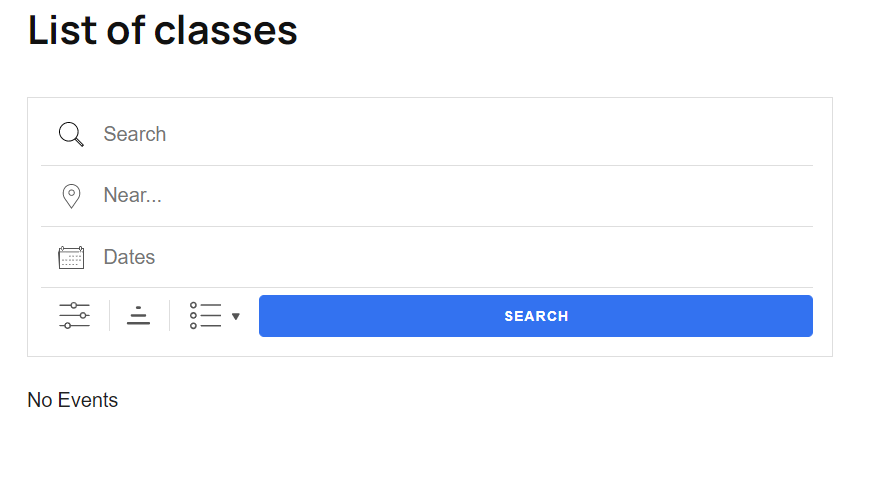This screenshot has width=871, height=477.
Task: Click the white 'SEARCH' label on the button
Action: click(x=536, y=316)
